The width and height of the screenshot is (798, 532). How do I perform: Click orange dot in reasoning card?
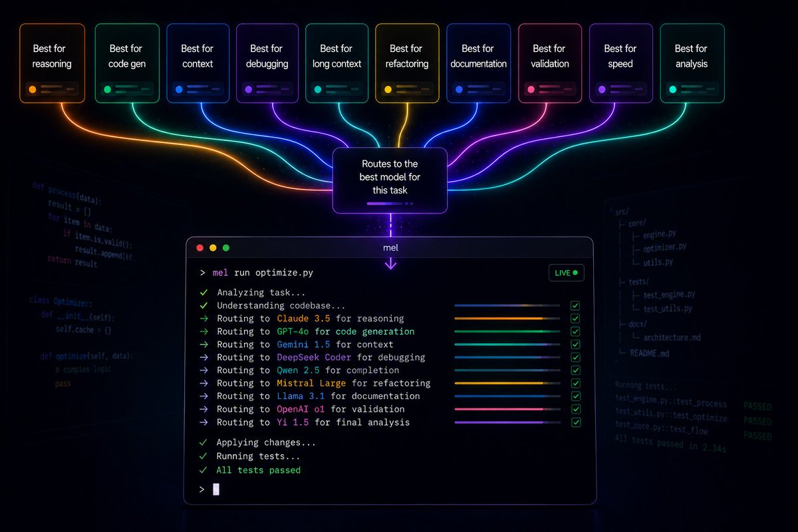32,89
